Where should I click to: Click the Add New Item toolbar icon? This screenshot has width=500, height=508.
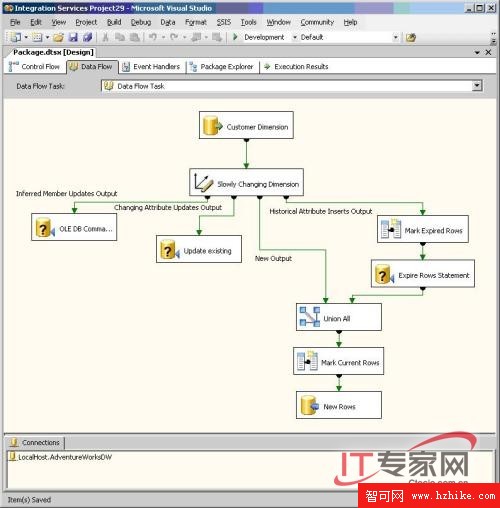(x=37, y=37)
